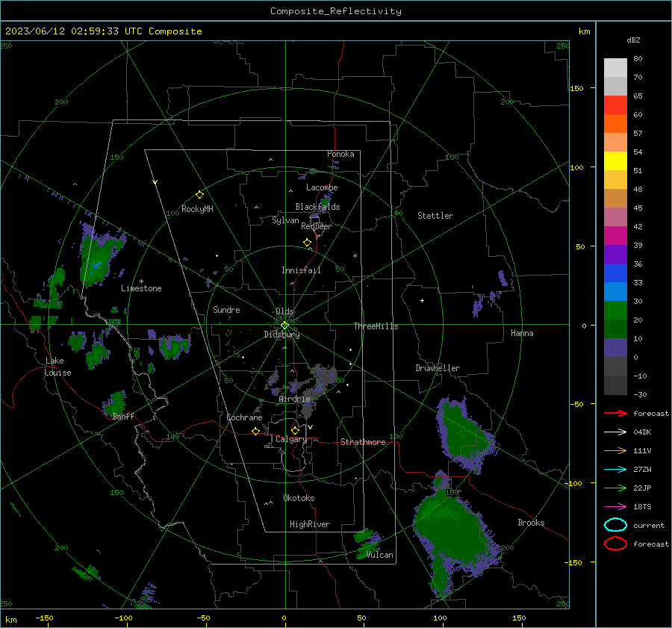Image resolution: width=672 pixels, height=628 pixels.
Task: Click the asterisk marker above Limestone
Action: [x=141, y=282]
